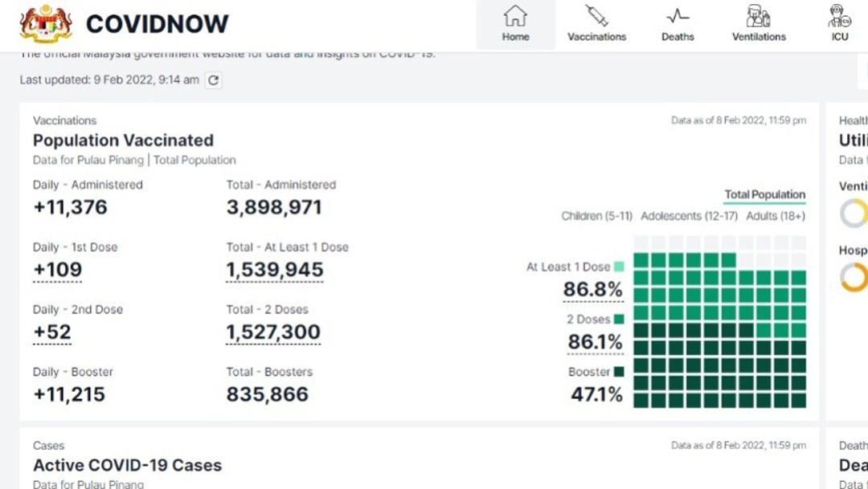Click the vaccination waffle chart grid
Image resolution: width=868 pixels, height=489 pixels.
[x=719, y=322]
